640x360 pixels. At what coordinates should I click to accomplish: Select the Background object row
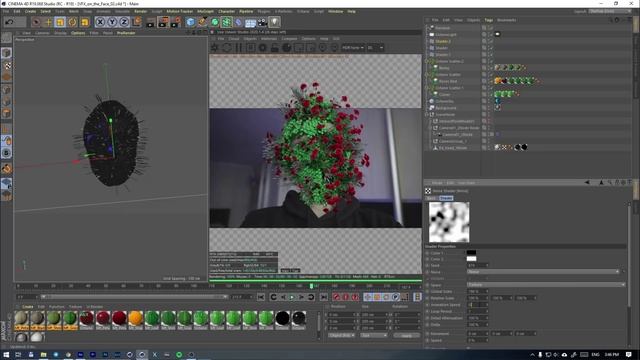(x=446, y=108)
